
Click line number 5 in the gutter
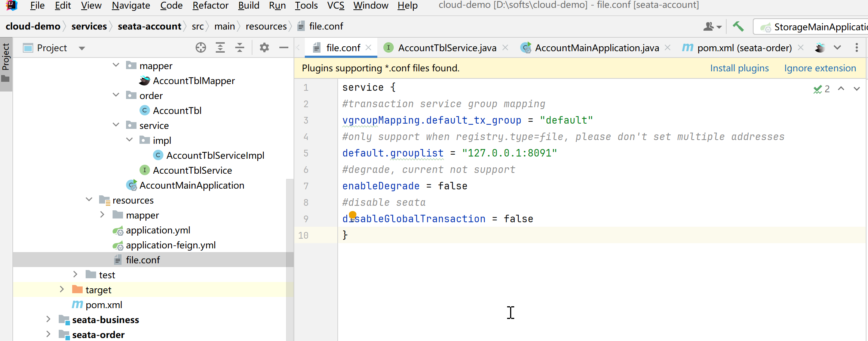[x=306, y=153]
